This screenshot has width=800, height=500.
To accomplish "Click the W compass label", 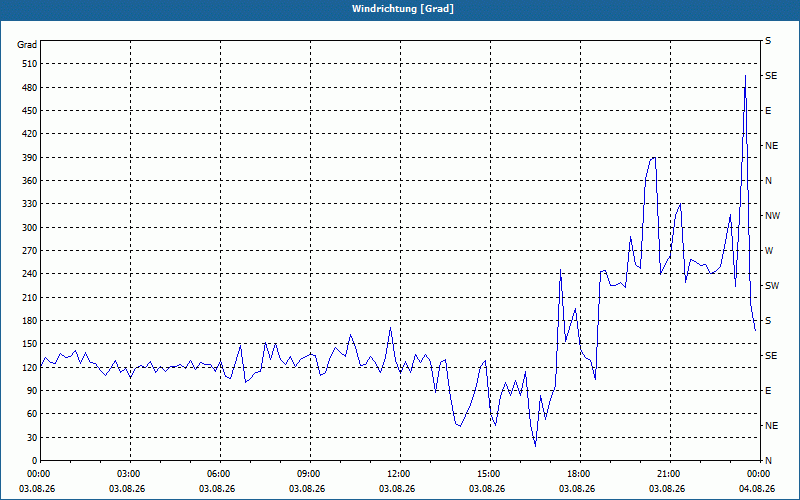I will [x=769, y=251].
